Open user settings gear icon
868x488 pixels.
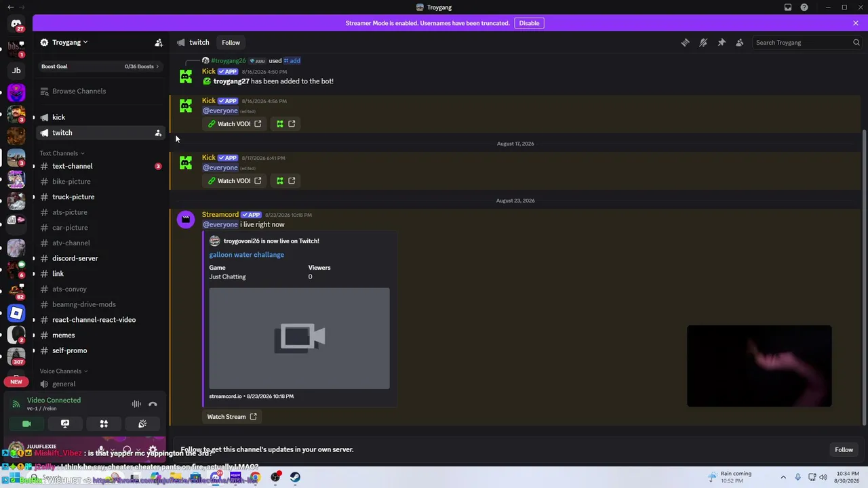pyautogui.click(x=153, y=449)
